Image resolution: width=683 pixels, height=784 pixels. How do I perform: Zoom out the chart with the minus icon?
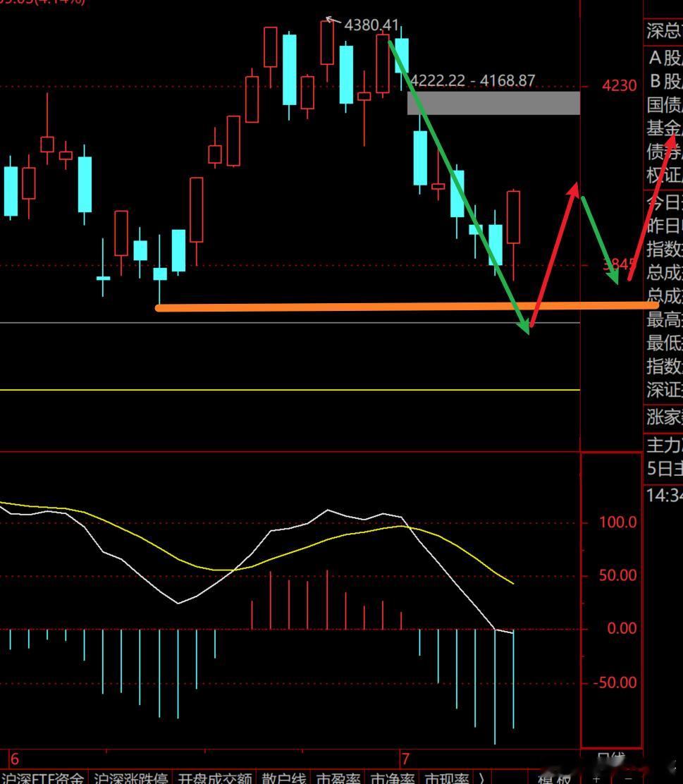(x=629, y=780)
